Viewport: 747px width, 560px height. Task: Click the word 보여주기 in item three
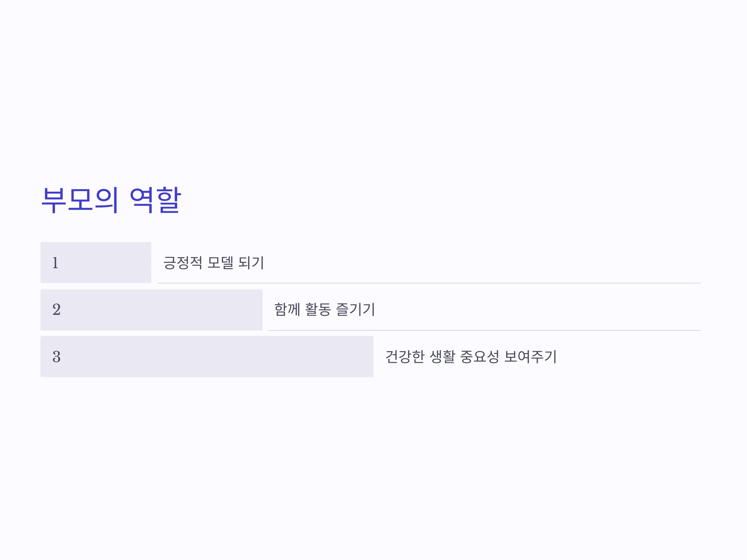(x=531, y=357)
